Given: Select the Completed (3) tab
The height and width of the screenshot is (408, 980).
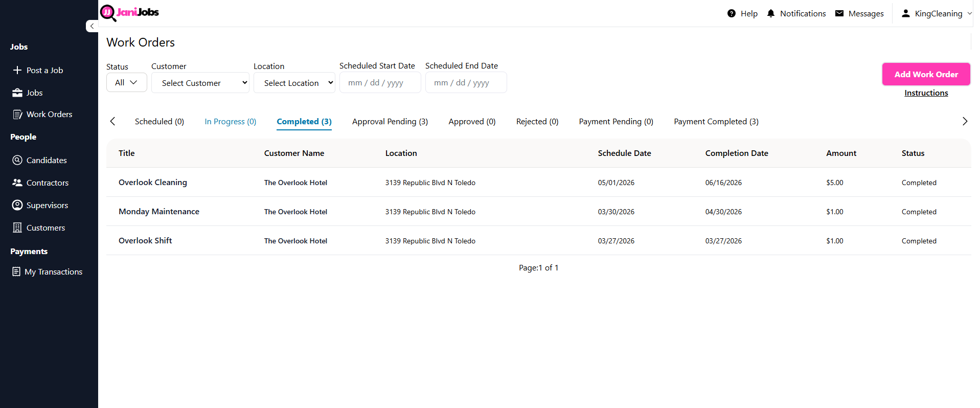Looking at the screenshot, I should [x=304, y=121].
